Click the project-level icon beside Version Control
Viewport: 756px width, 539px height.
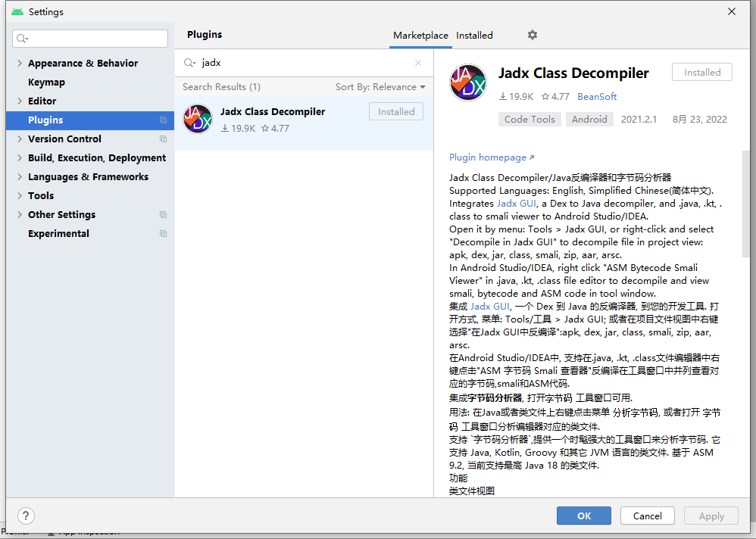coord(163,139)
